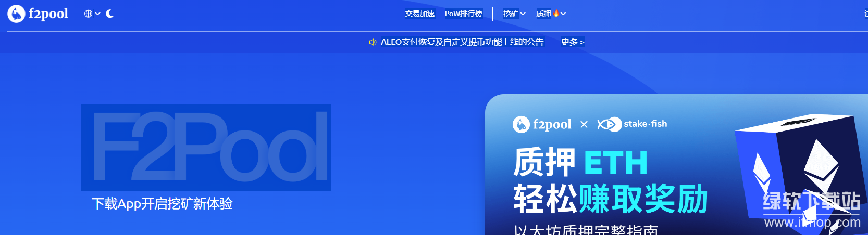
Task: Select the 质押 menu label
Action: (x=543, y=14)
